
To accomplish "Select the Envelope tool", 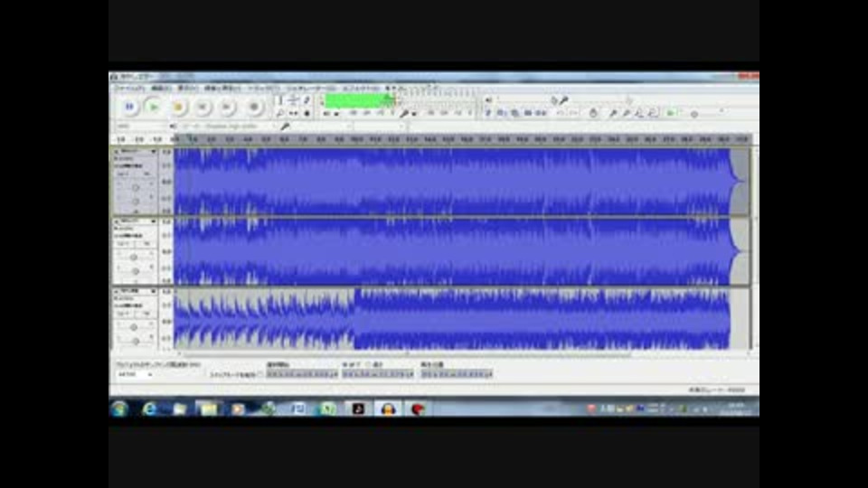I will coord(293,100).
